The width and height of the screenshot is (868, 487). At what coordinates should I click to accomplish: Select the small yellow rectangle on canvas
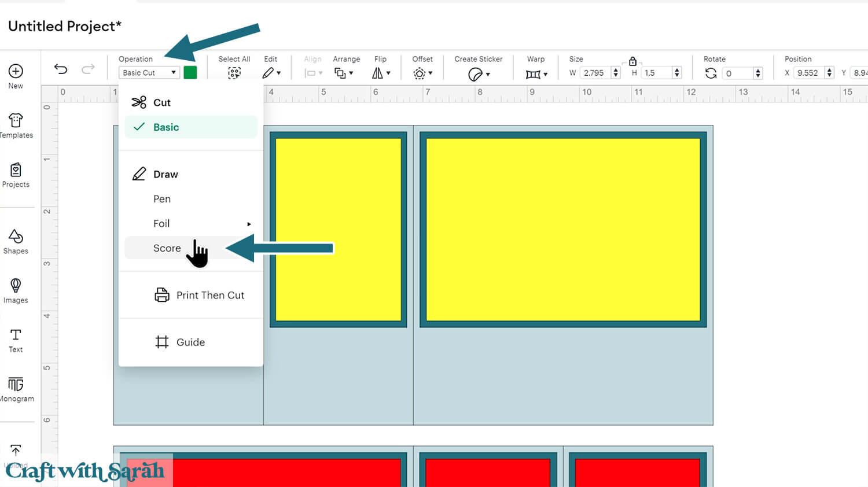[x=339, y=230]
